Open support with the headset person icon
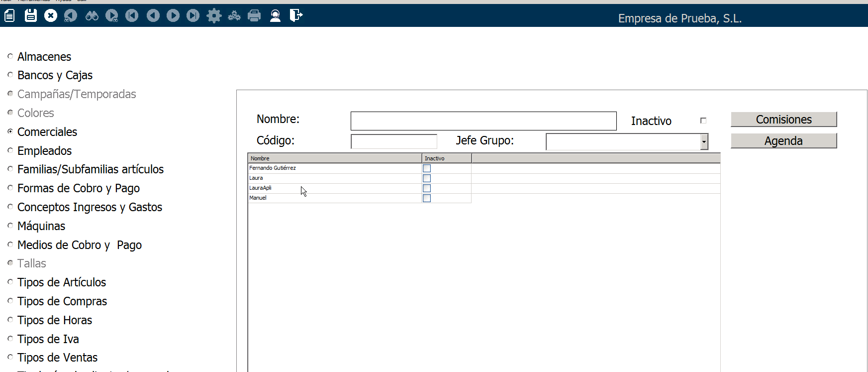The width and height of the screenshot is (868, 372). click(x=275, y=16)
